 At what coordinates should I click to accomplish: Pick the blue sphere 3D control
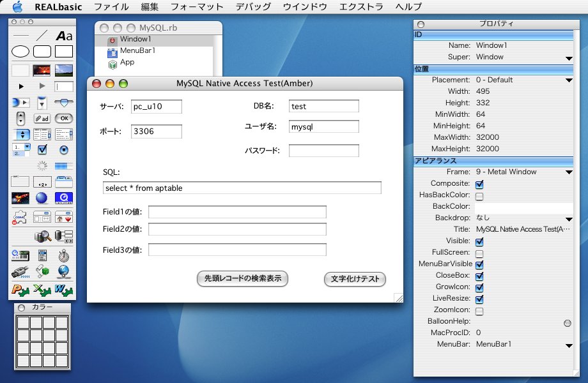[x=42, y=198]
